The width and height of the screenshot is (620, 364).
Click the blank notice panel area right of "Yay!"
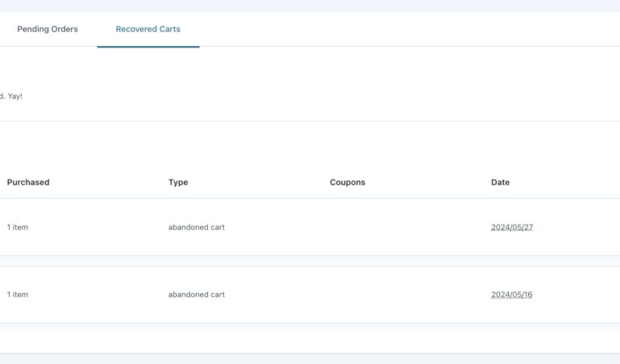(322, 96)
